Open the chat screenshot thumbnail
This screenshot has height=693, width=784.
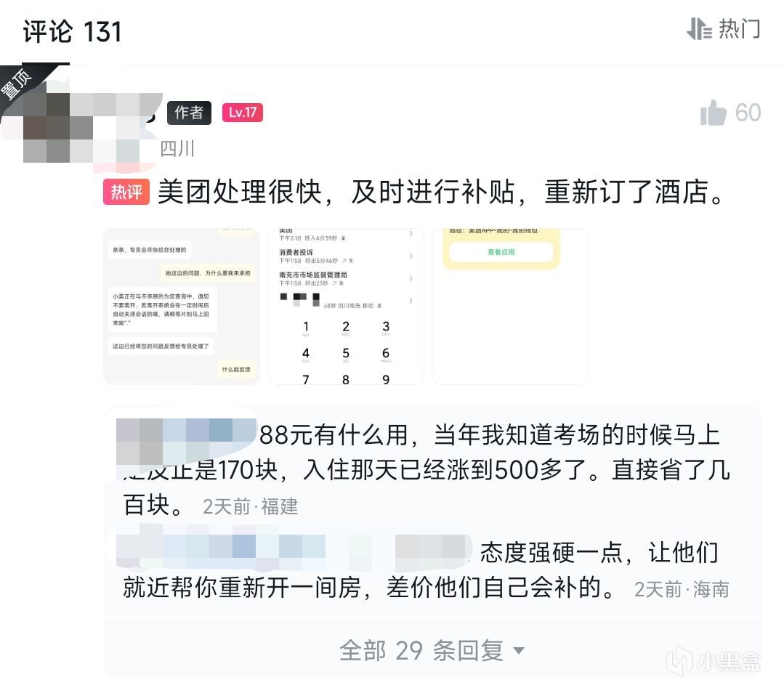[182, 307]
